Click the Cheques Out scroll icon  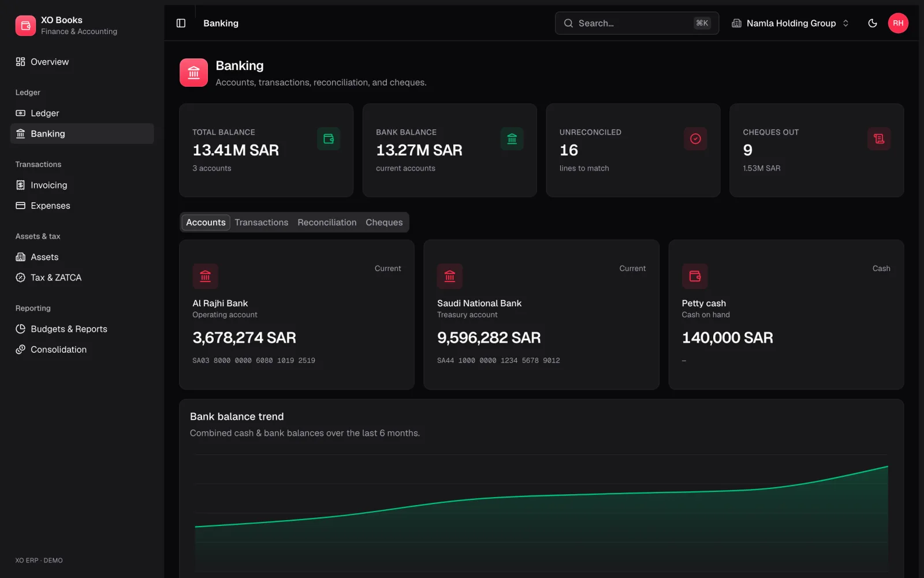pos(879,139)
